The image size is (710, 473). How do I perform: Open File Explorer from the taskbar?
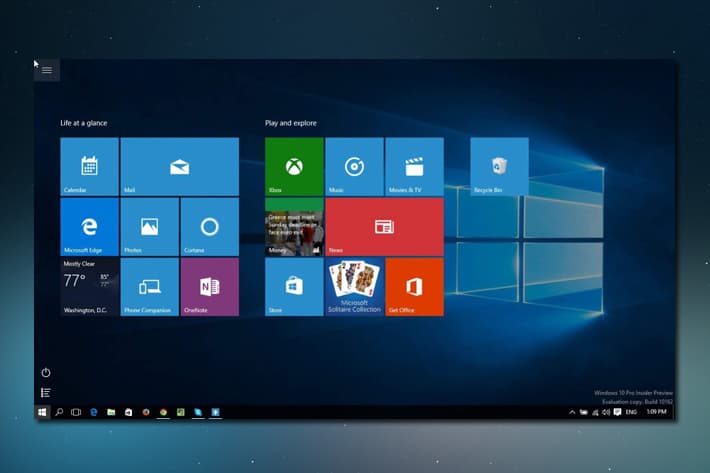(x=111, y=412)
